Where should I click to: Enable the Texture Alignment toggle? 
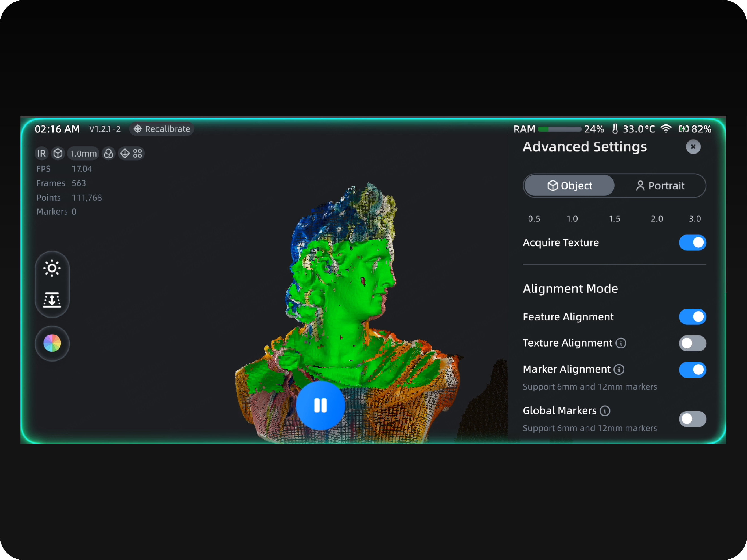click(692, 343)
